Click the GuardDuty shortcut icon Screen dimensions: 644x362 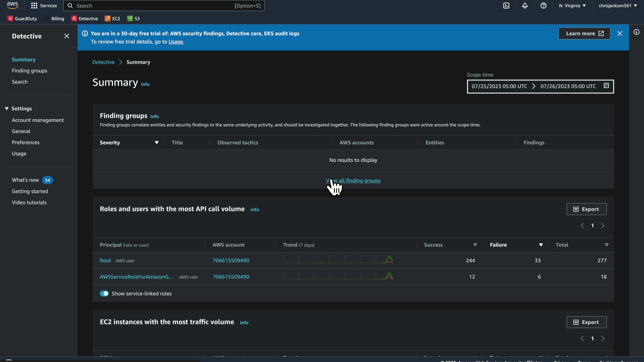[10, 19]
